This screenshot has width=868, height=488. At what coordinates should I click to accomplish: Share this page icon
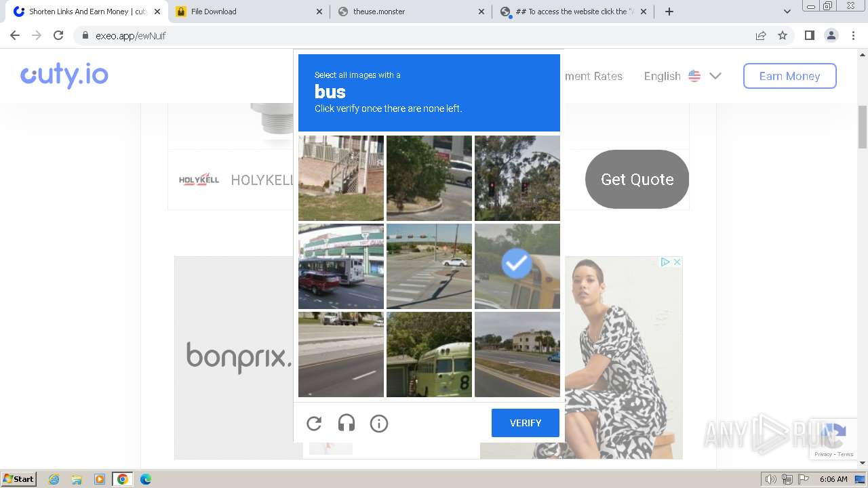pos(761,35)
